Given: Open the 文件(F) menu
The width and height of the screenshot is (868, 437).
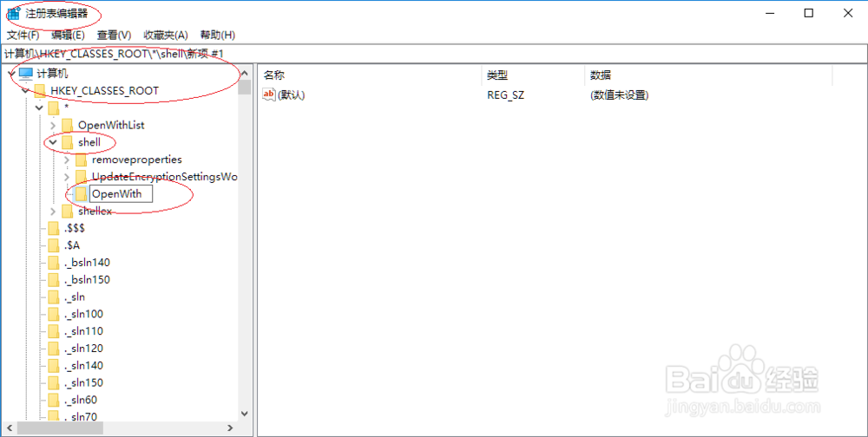Looking at the screenshot, I should pos(23,35).
